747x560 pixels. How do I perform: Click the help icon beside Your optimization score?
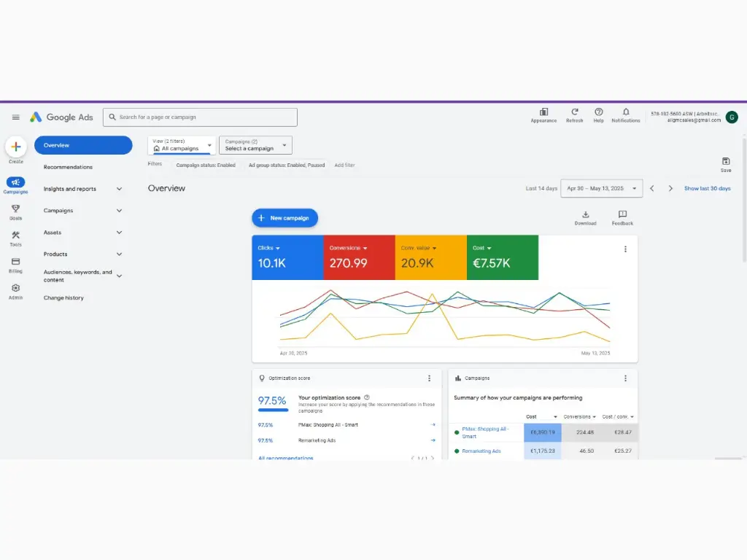click(367, 397)
